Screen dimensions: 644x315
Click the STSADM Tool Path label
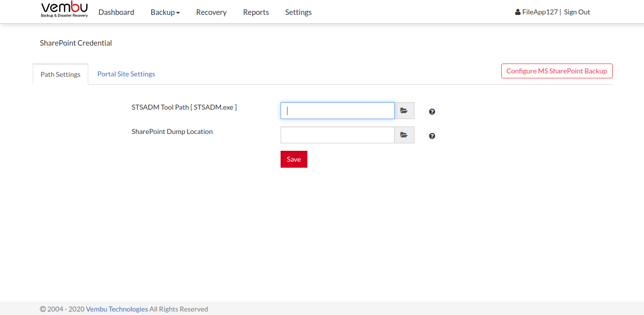pos(184,107)
